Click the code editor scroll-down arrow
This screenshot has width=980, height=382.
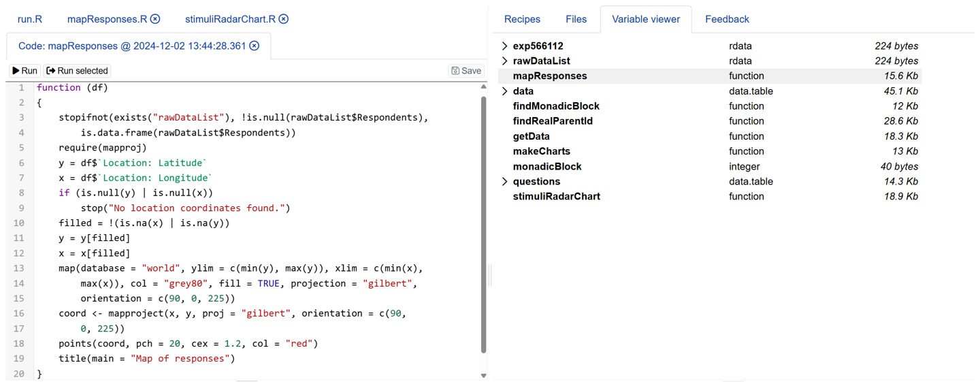tap(484, 375)
